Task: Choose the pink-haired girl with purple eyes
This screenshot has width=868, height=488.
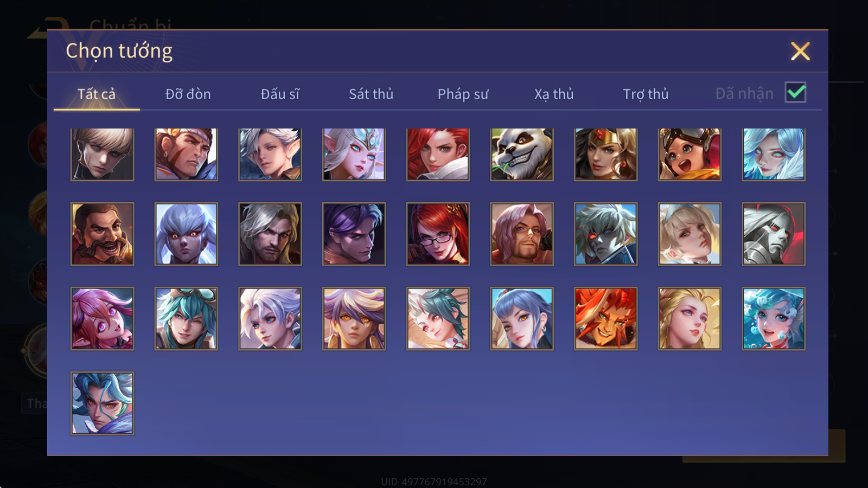Action: pos(102,318)
